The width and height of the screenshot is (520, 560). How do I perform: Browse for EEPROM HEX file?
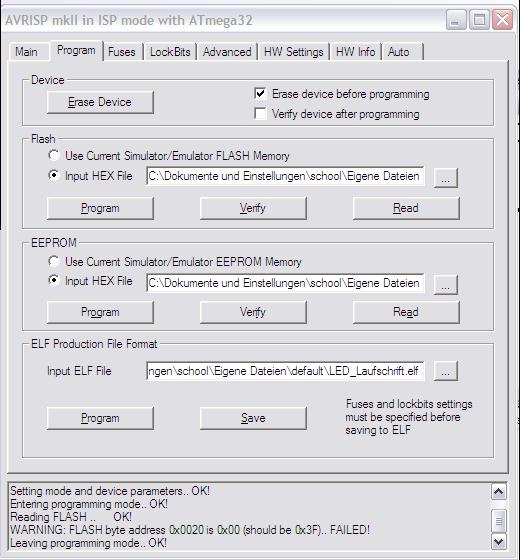click(x=446, y=285)
